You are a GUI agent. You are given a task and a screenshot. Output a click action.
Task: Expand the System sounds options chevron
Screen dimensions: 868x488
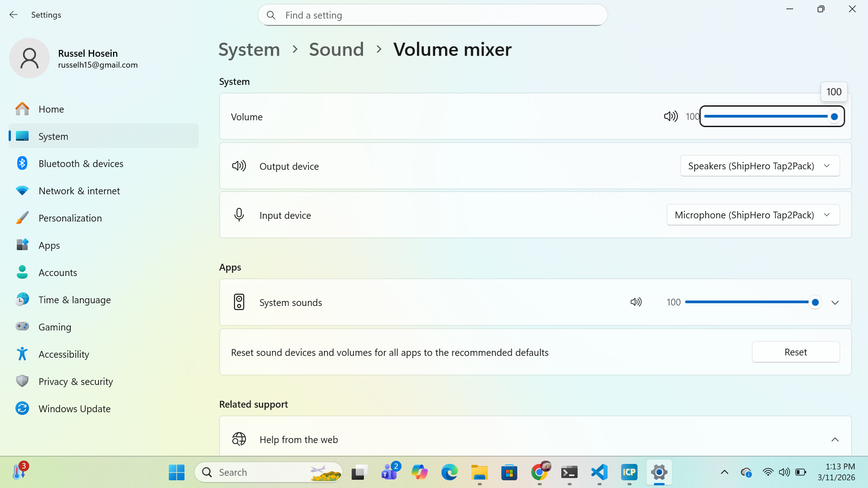(835, 303)
